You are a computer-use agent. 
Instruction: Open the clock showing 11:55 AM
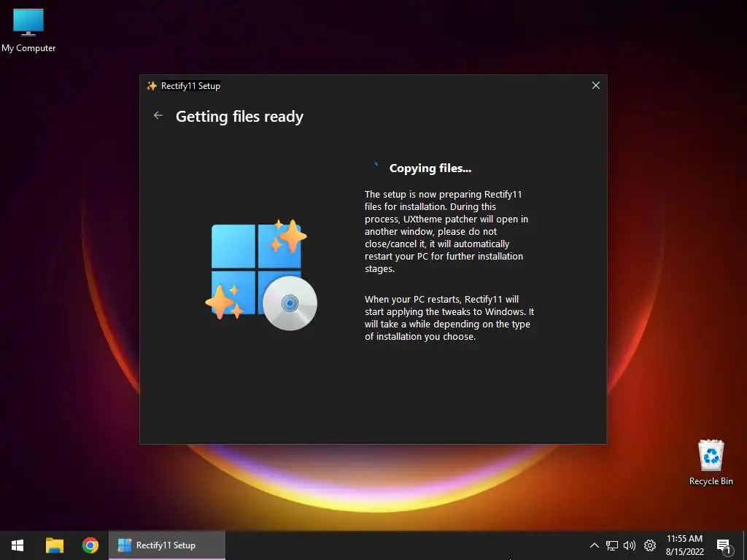pos(684,545)
